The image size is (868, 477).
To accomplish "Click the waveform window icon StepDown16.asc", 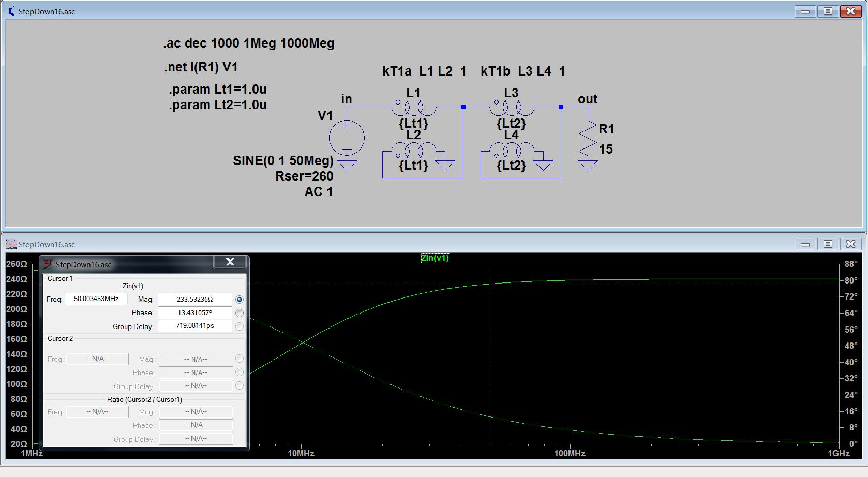I will pyautogui.click(x=11, y=244).
